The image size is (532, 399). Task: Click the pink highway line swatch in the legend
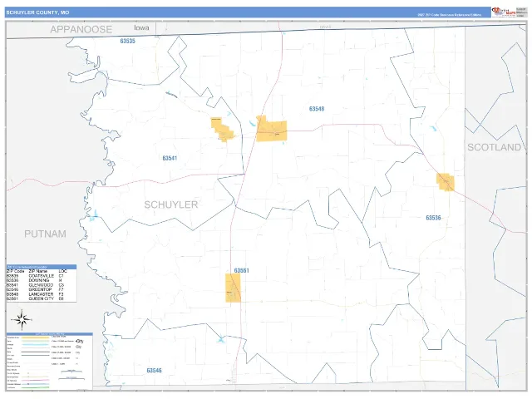[35, 381]
